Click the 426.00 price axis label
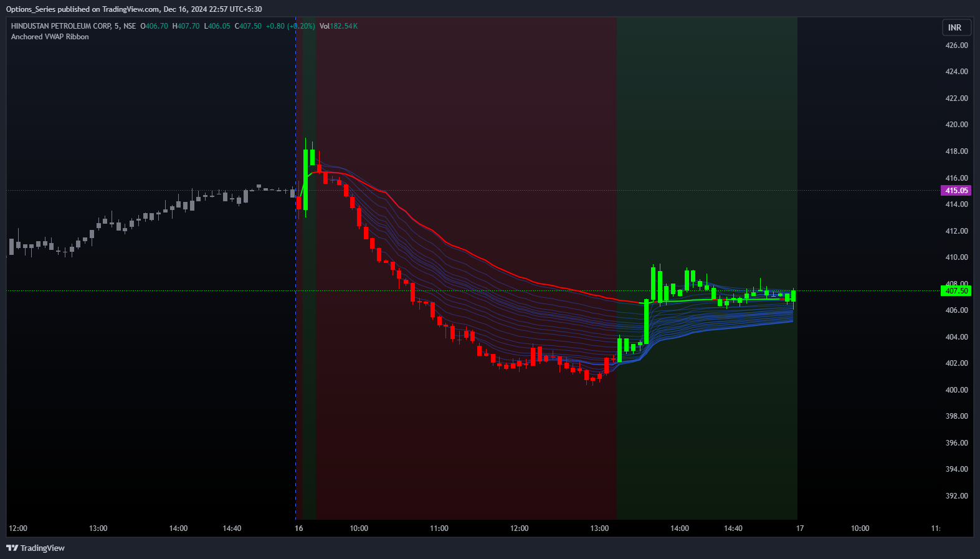The width and height of the screenshot is (980, 559). click(x=956, y=45)
